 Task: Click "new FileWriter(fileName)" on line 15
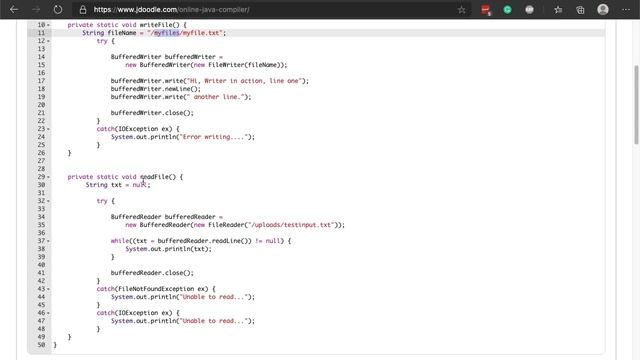tap(237, 65)
